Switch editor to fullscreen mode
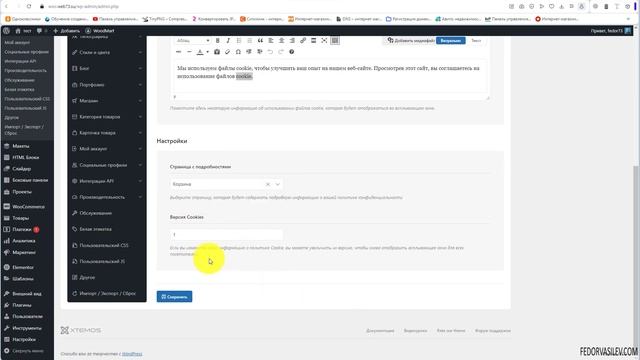Viewport: 640px width, 360px height. click(324, 40)
